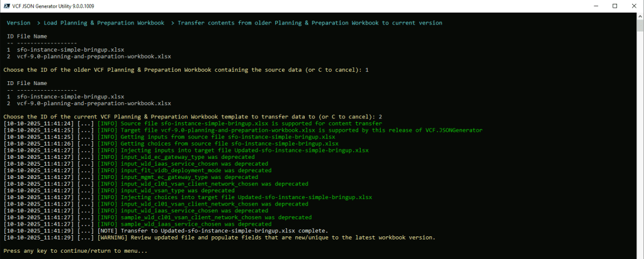The image size is (644, 259).
Task: Click the WARNING review updated file log line
Action: click(x=264, y=238)
